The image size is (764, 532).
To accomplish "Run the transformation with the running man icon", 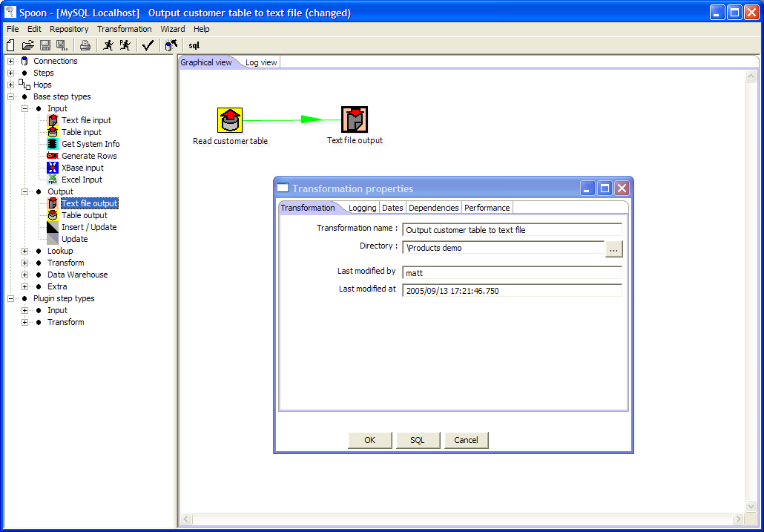I will click(x=108, y=45).
